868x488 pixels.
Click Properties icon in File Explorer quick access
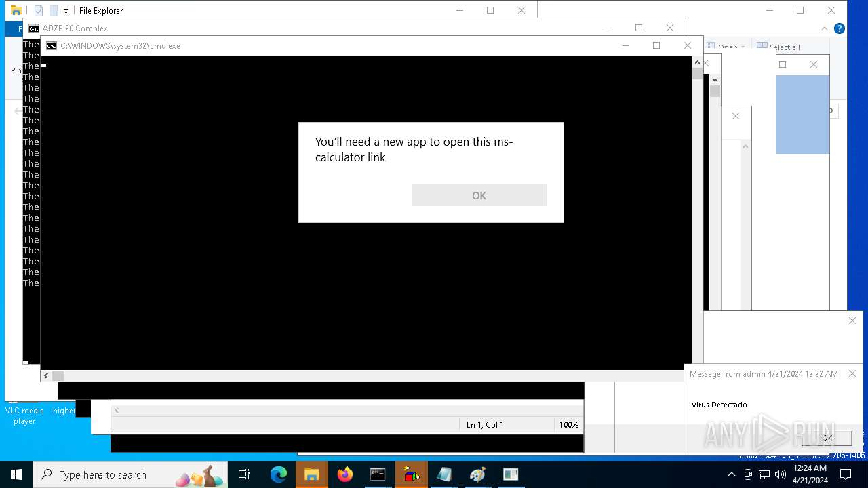tap(39, 11)
